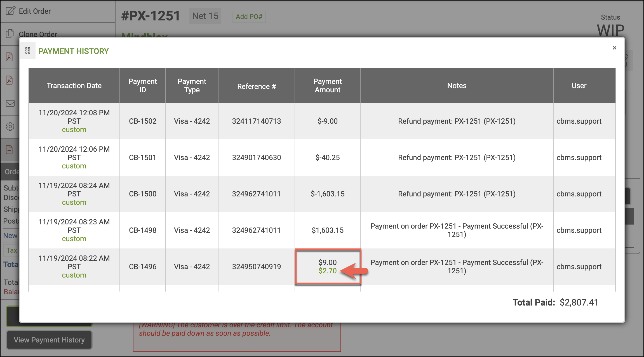Click the second PDF icon in sidebar
This screenshot has height=357, width=644.
click(x=10, y=80)
